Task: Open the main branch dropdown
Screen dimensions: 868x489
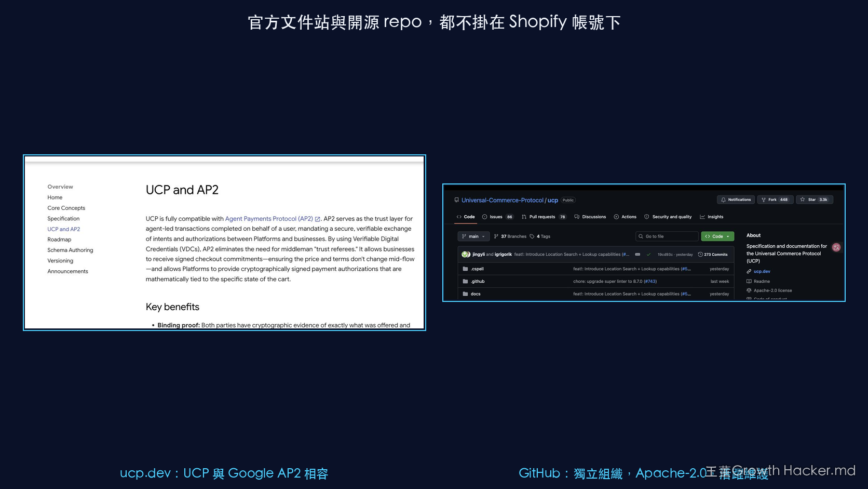Action: (473, 236)
